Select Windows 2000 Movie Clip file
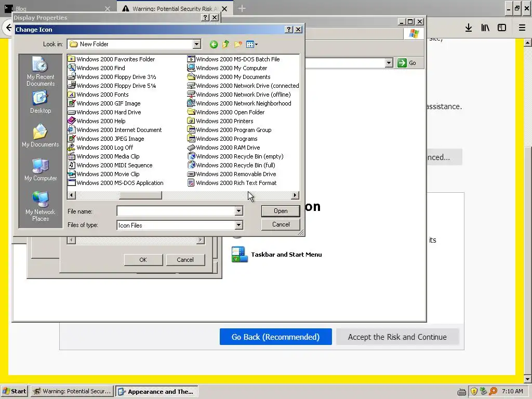The image size is (532, 399). point(104,174)
